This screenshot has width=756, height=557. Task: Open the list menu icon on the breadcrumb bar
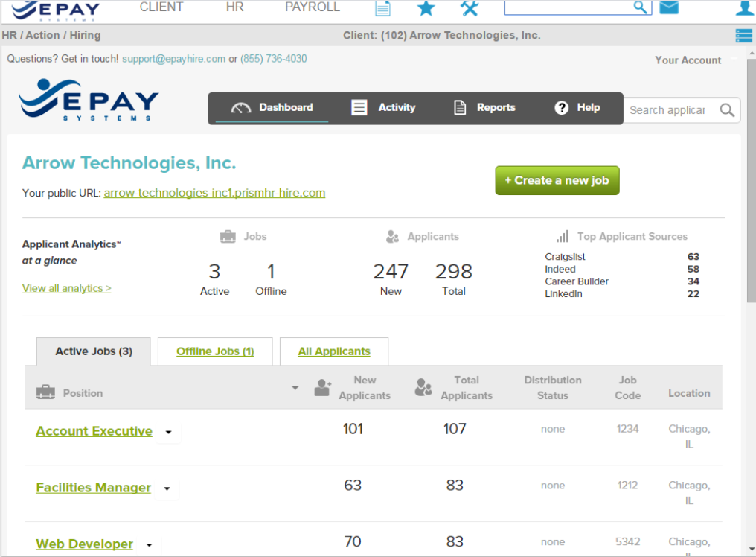coord(743,35)
